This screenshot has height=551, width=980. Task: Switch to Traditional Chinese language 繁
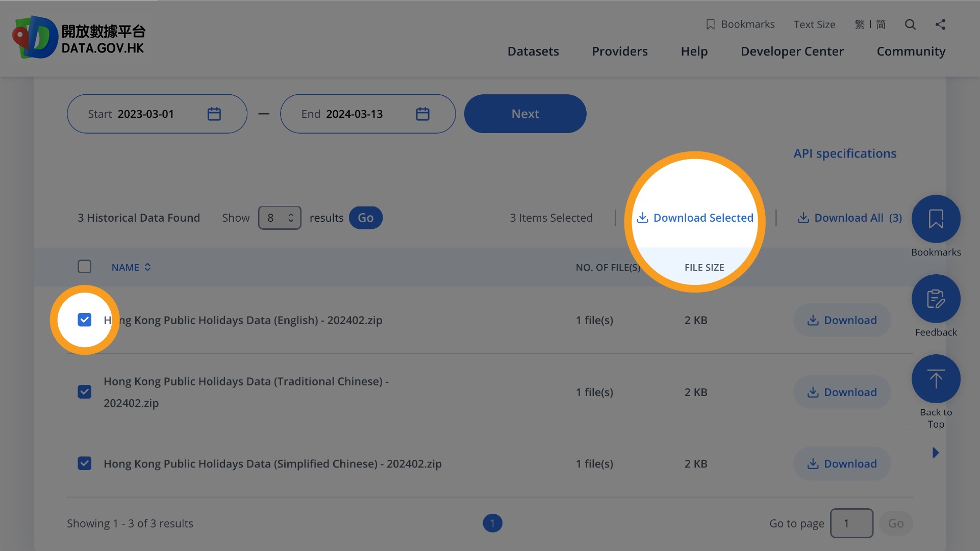coord(860,24)
